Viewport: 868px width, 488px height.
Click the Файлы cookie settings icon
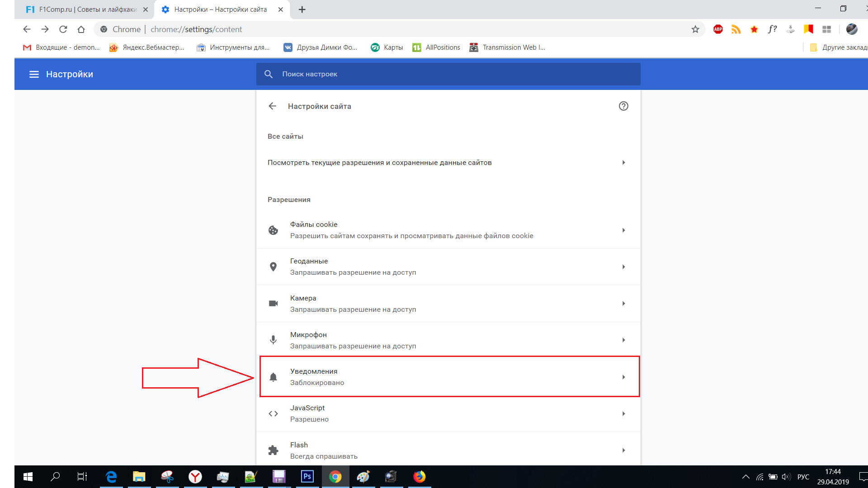point(274,230)
